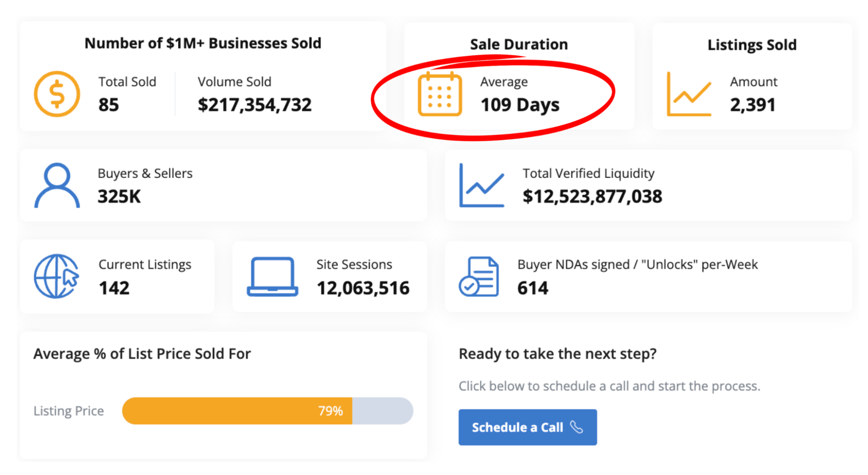Click the Volume Sold value $217,354,732
This screenshot has height=475, width=868.
[x=254, y=105]
